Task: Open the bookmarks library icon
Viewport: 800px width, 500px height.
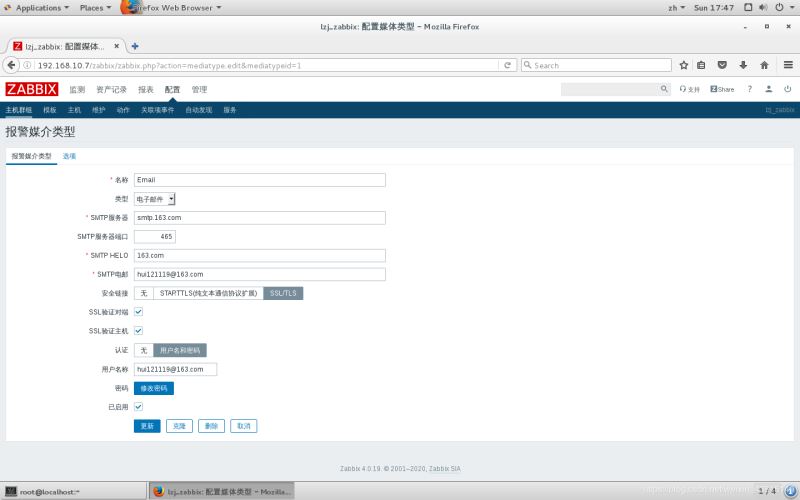Action: pyautogui.click(x=702, y=65)
